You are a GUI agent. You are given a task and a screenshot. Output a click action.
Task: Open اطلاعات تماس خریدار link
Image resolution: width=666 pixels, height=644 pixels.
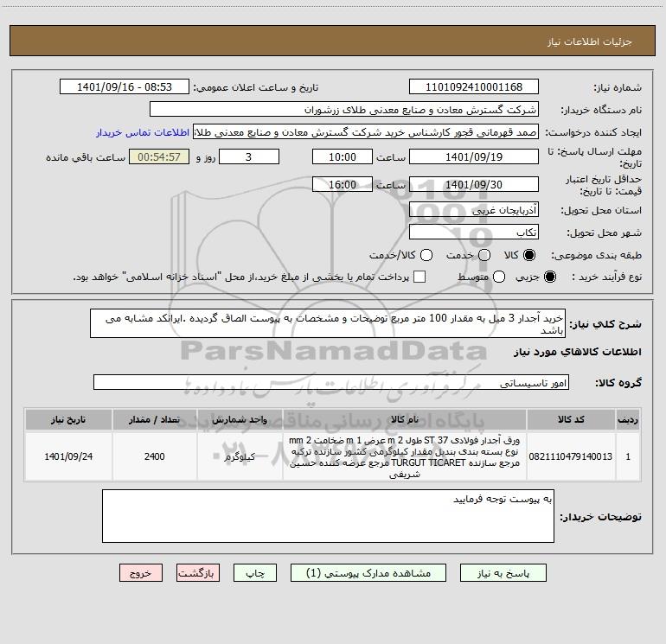(143, 132)
